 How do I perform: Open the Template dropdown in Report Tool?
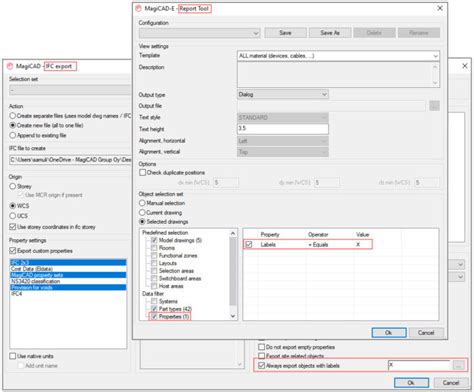338,56
